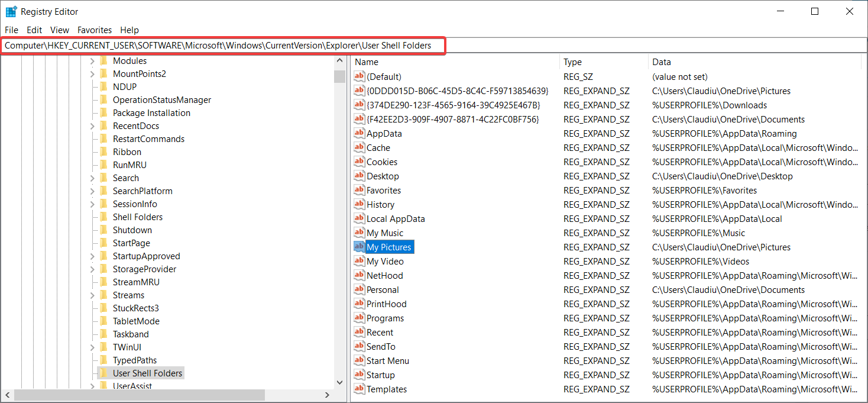Open the File menu
The image size is (868, 403).
click(x=11, y=30)
